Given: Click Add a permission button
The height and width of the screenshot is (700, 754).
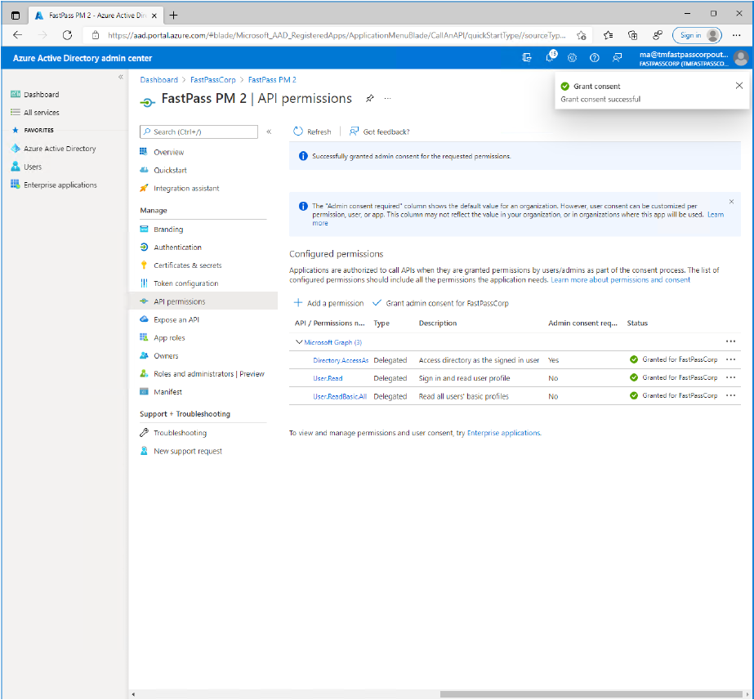Looking at the screenshot, I should point(328,303).
